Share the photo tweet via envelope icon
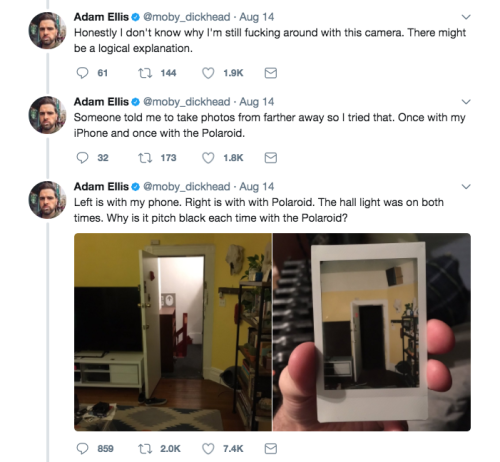Image resolution: width=500 pixels, height=462 pixels. point(271,449)
